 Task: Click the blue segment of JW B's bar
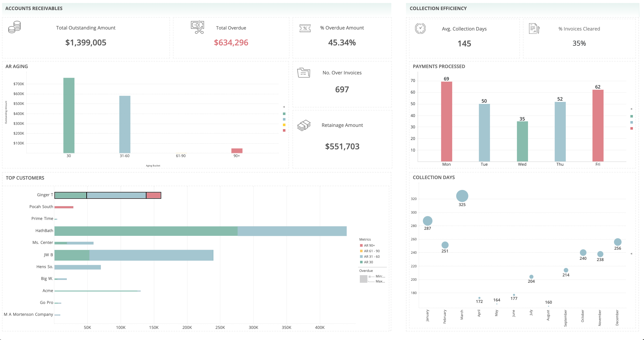[x=151, y=255]
